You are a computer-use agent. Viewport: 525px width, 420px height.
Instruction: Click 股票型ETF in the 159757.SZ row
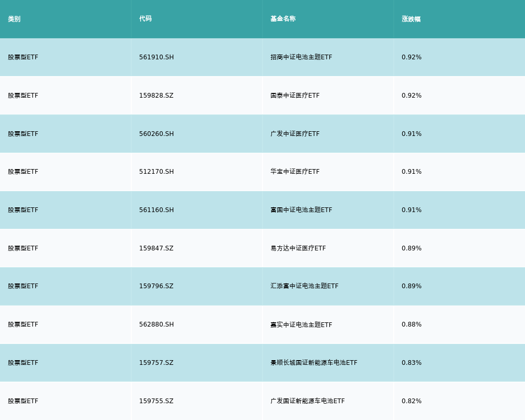tap(23, 363)
